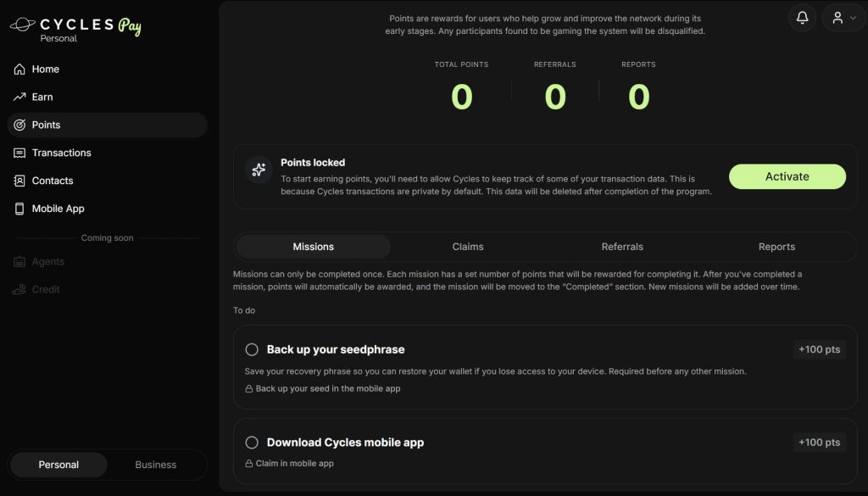Select Points in the sidebar

pos(107,125)
